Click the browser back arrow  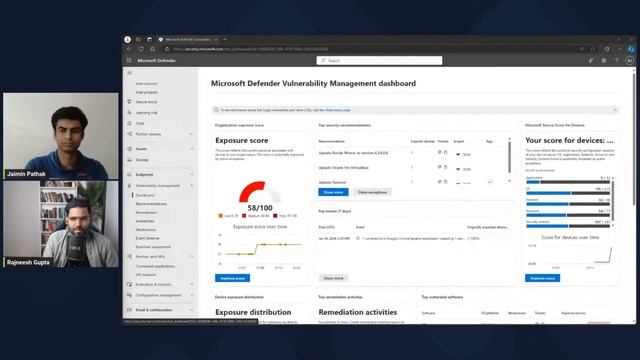129,49
